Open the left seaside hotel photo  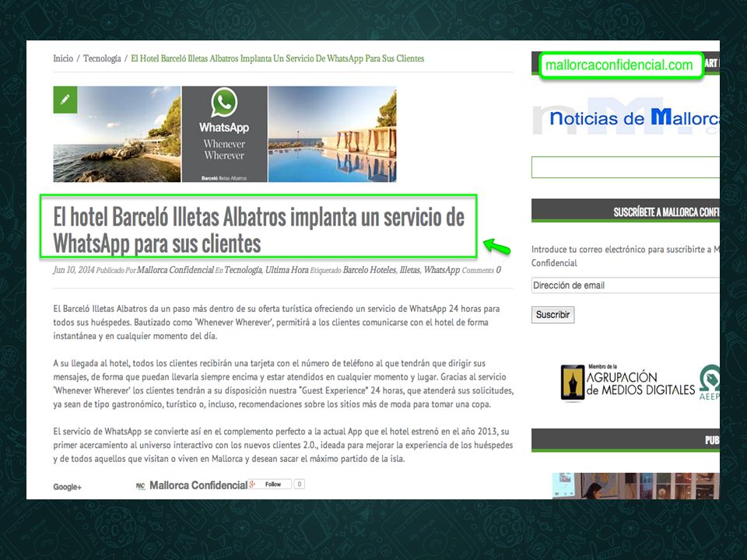pos(117,134)
